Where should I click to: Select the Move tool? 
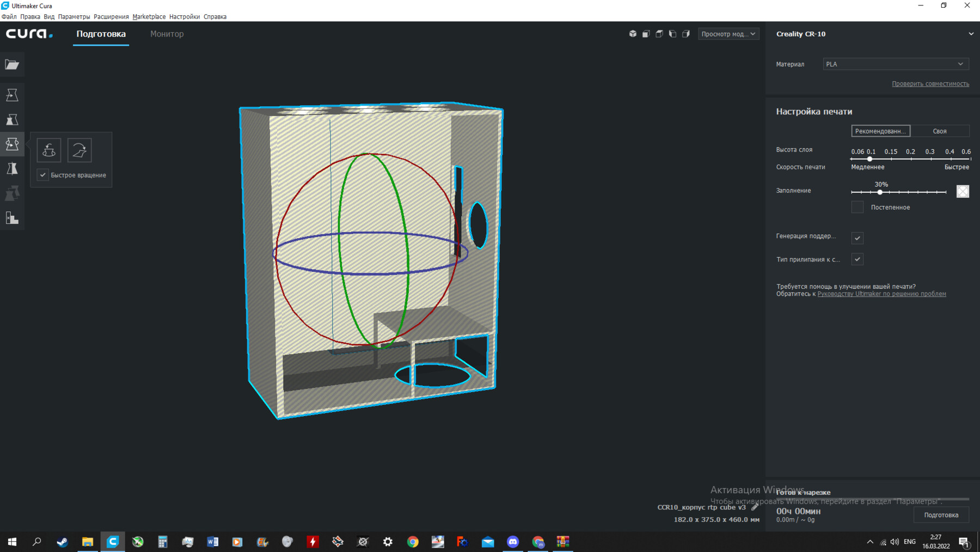click(12, 94)
